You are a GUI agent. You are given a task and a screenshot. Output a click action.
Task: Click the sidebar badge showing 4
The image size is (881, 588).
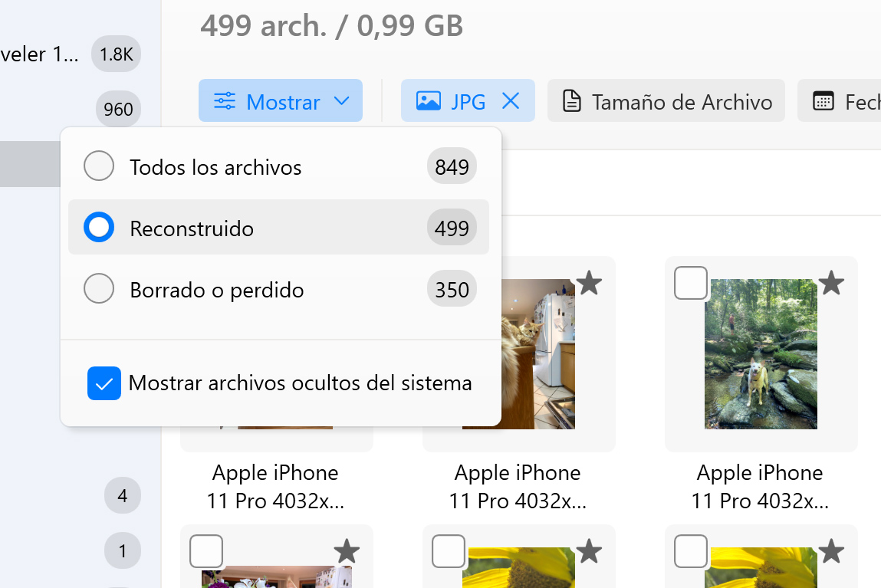[123, 495]
